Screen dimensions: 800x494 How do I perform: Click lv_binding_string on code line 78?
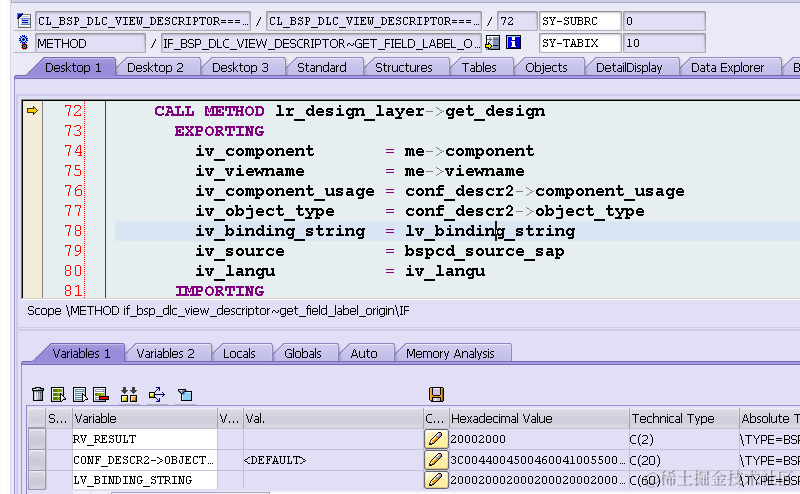click(x=490, y=231)
